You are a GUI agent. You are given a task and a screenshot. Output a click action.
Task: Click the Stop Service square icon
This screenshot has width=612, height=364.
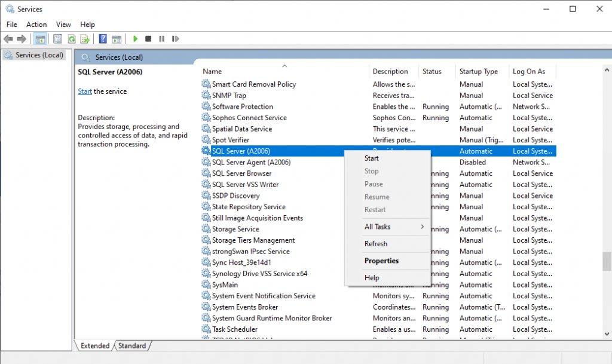pos(148,39)
